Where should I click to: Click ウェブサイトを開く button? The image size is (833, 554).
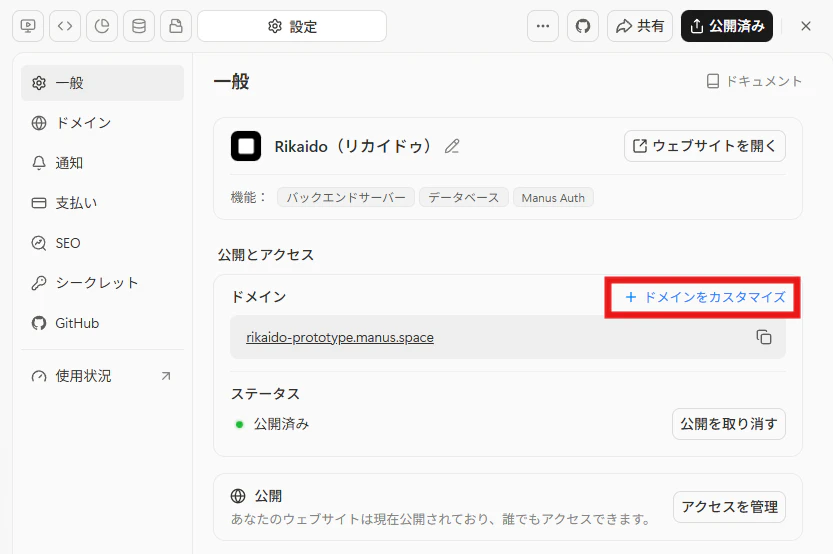pyautogui.click(x=705, y=146)
